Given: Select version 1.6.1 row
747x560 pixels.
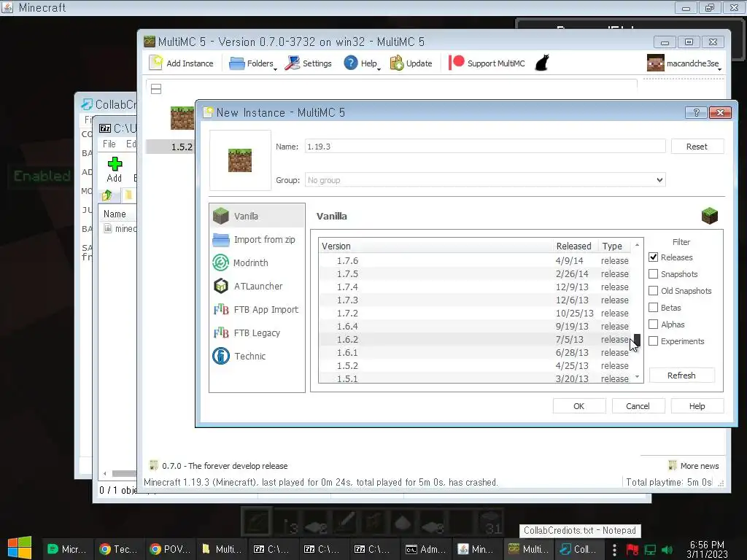Looking at the screenshot, I should click(x=475, y=352).
